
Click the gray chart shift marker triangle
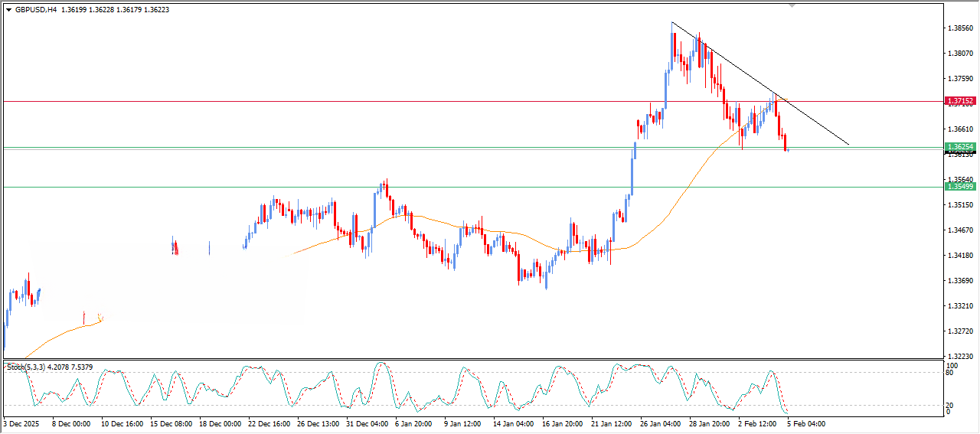(x=792, y=5)
